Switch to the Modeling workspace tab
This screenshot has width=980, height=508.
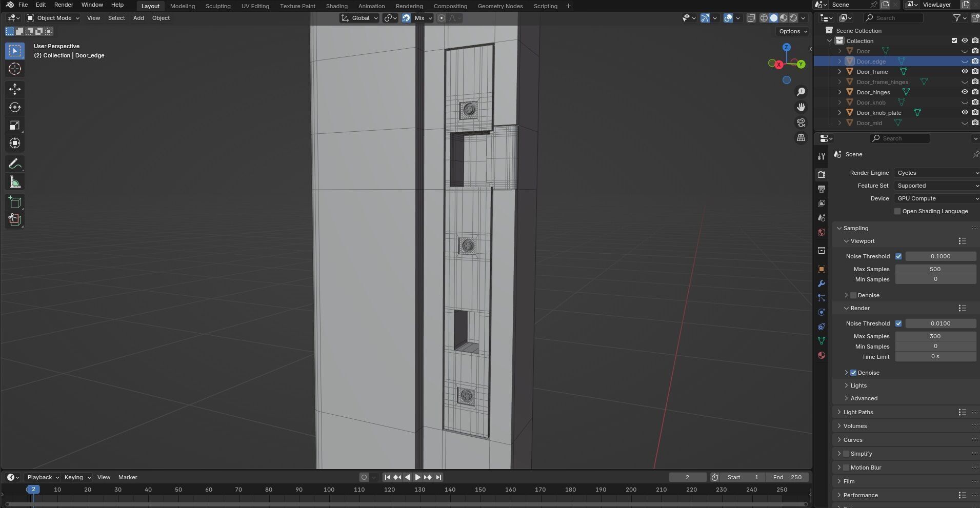183,6
